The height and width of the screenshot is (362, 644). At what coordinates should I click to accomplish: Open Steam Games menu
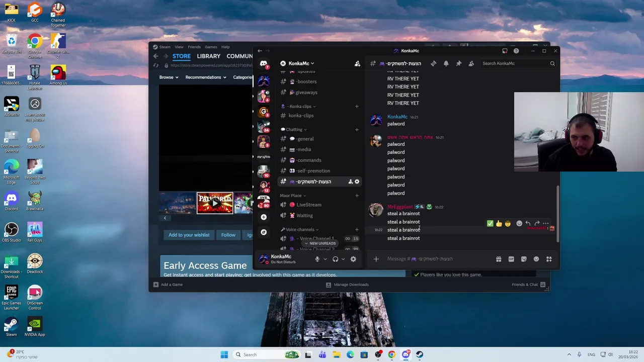(x=211, y=47)
